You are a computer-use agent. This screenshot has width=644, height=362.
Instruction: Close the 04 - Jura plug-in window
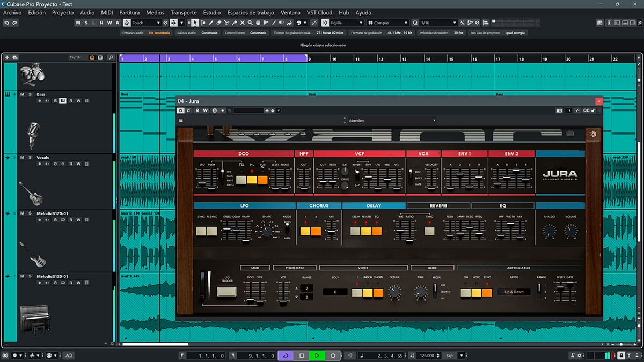tap(599, 101)
